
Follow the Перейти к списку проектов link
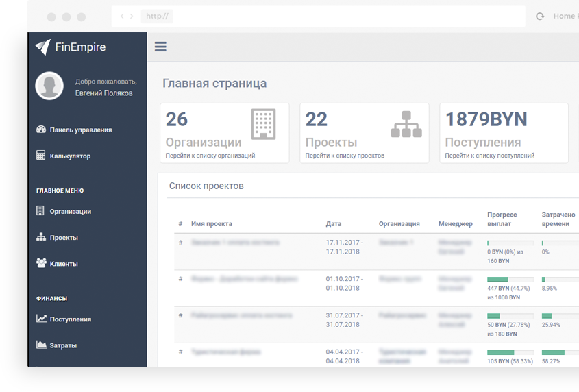(x=345, y=156)
